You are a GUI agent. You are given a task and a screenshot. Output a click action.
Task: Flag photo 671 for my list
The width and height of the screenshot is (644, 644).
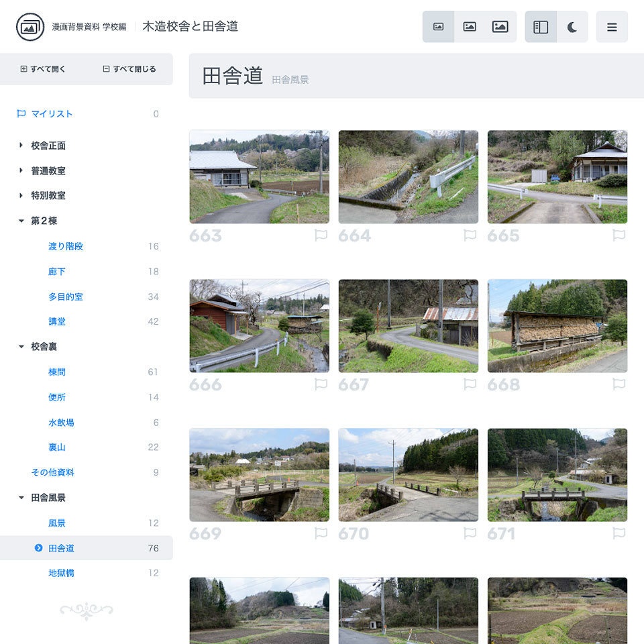619,533
